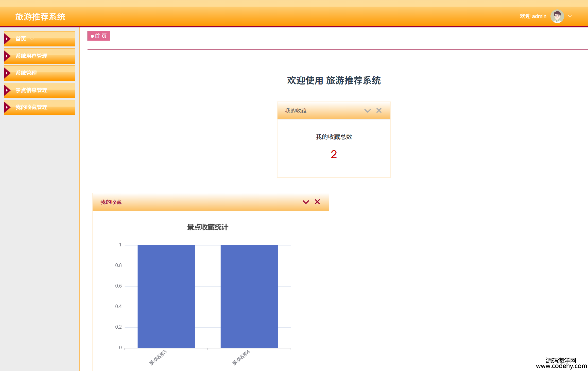Image resolution: width=588 pixels, height=371 pixels.
Task: Select the 首页 breadcrumb tab
Action: coord(99,36)
